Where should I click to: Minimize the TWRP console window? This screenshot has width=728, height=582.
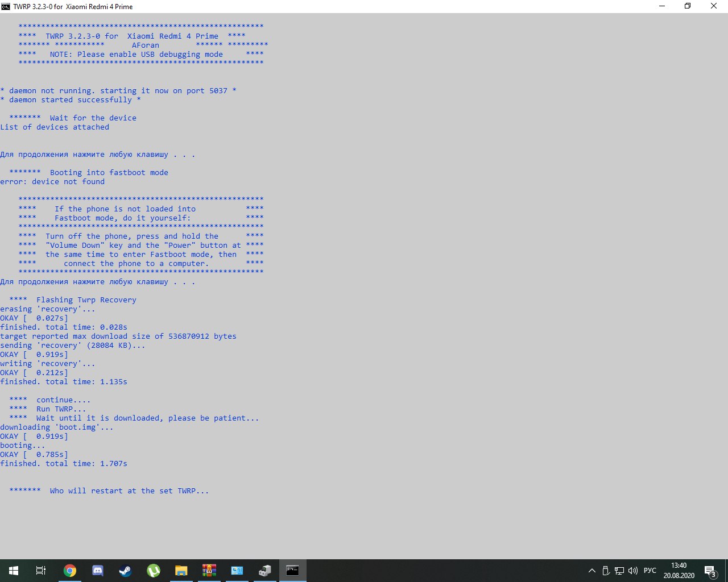662,6
